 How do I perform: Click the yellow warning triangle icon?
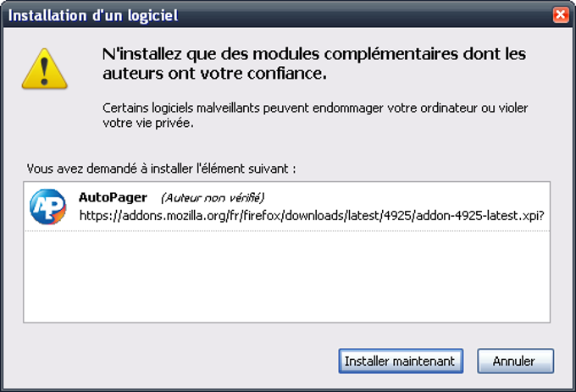(x=44, y=69)
